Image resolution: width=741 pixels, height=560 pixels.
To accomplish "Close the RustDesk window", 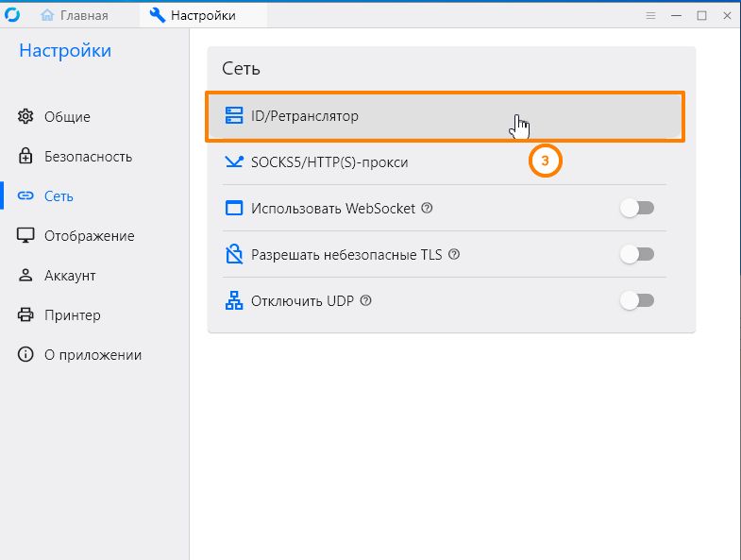I will 727,16.
